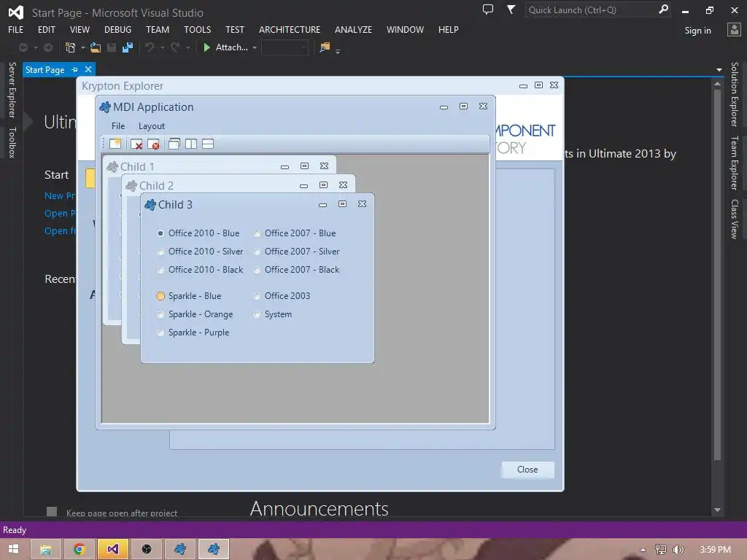This screenshot has height=560, width=747.
Task: Click the Find in Files toolbar icon
Action: coord(325,47)
